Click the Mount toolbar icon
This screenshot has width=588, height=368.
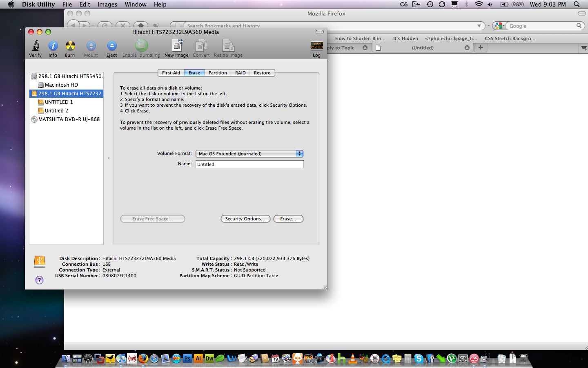click(x=91, y=45)
